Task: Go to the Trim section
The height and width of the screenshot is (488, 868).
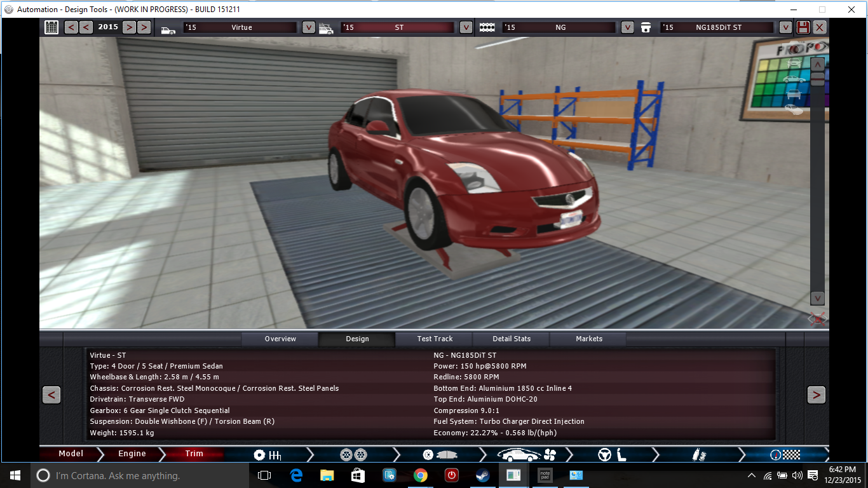Action: 194,454
